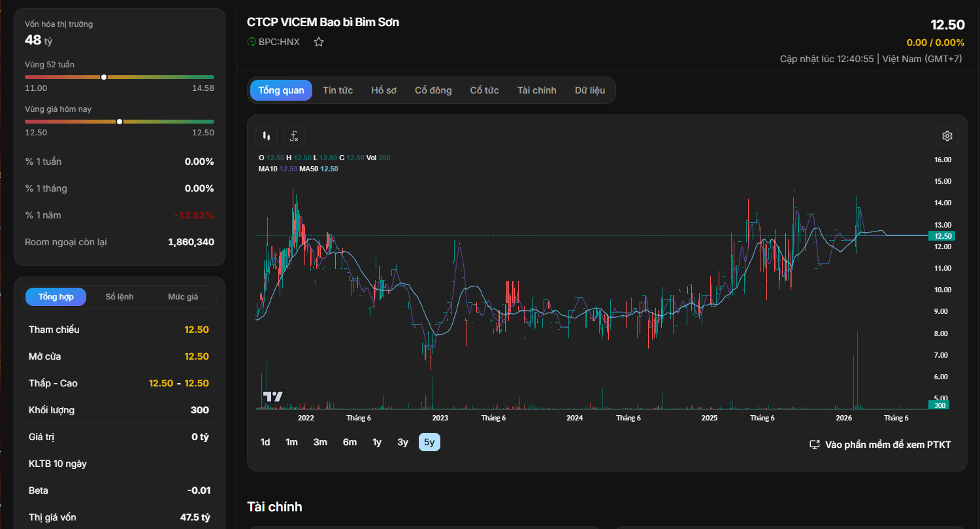Click the TradingView logo on the chart
The image size is (980, 529).
[x=272, y=396]
